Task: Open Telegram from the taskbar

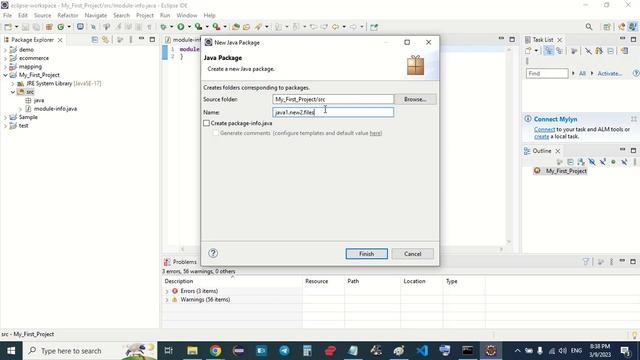Action: pyautogui.click(x=284, y=351)
